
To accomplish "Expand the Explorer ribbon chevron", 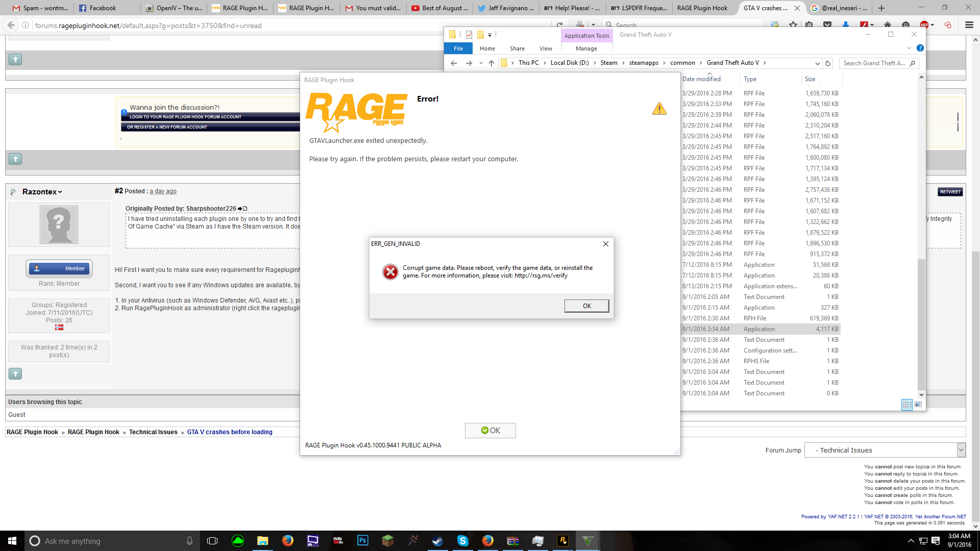I will [x=909, y=48].
